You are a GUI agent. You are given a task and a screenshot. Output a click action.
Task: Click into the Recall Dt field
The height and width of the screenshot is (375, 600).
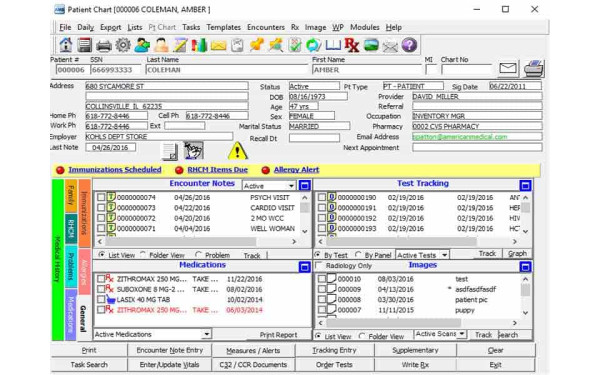pos(314,138)
